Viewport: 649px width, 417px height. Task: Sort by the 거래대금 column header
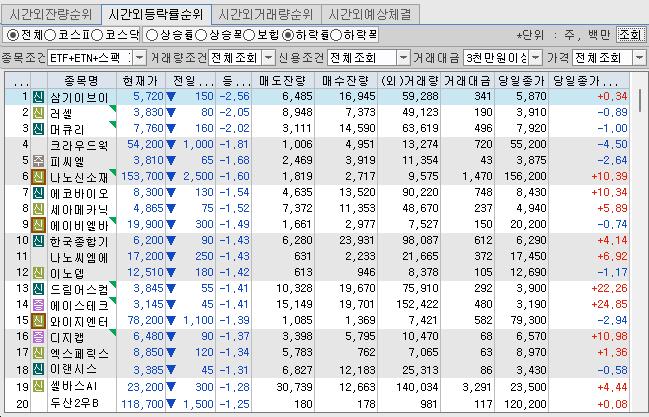467,80
